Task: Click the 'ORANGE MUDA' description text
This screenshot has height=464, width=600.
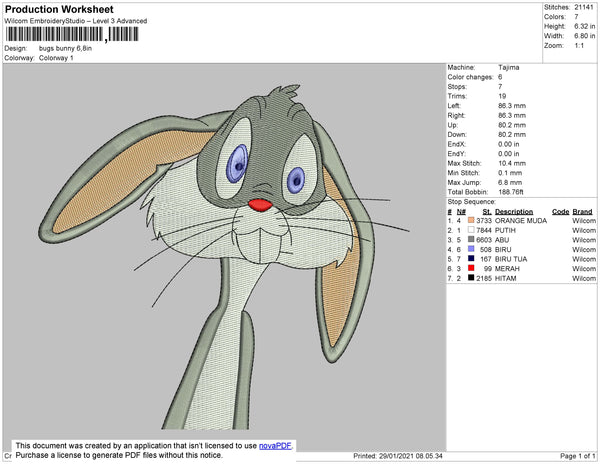Action: click(521, 221)
